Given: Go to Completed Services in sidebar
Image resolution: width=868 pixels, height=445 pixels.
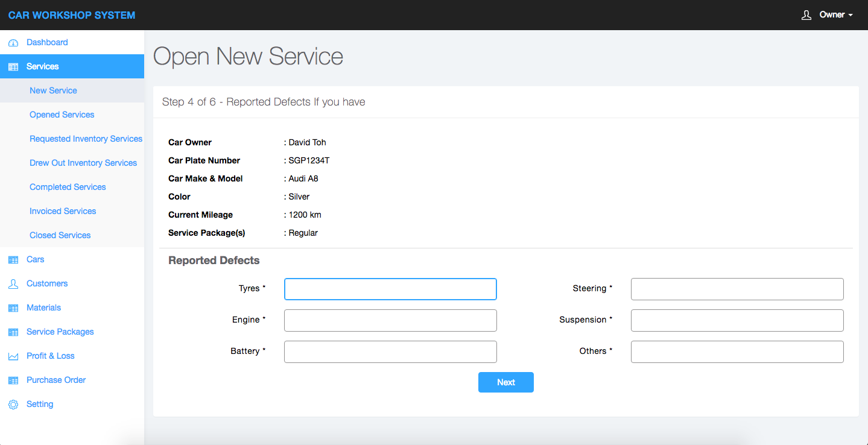Looking at the screenshot, I should (x=68, y=187).
